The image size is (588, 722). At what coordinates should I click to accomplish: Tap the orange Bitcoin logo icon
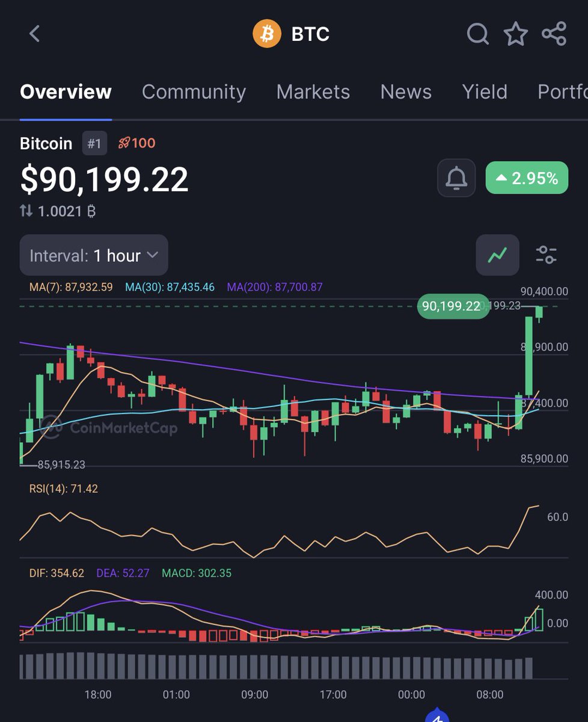point(267,34)
